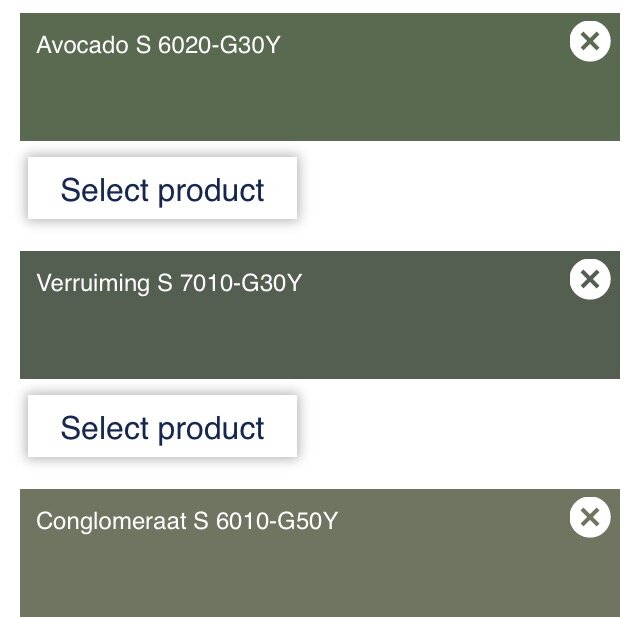This screenshot has width=635, height=617.
Task: Open product selection for the Verruiming color
Action: tap(162, 426)
